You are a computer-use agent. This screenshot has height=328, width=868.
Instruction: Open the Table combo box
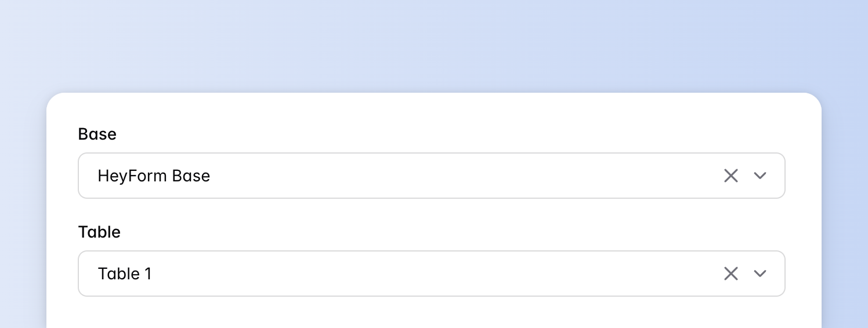[x=406, y=274]
